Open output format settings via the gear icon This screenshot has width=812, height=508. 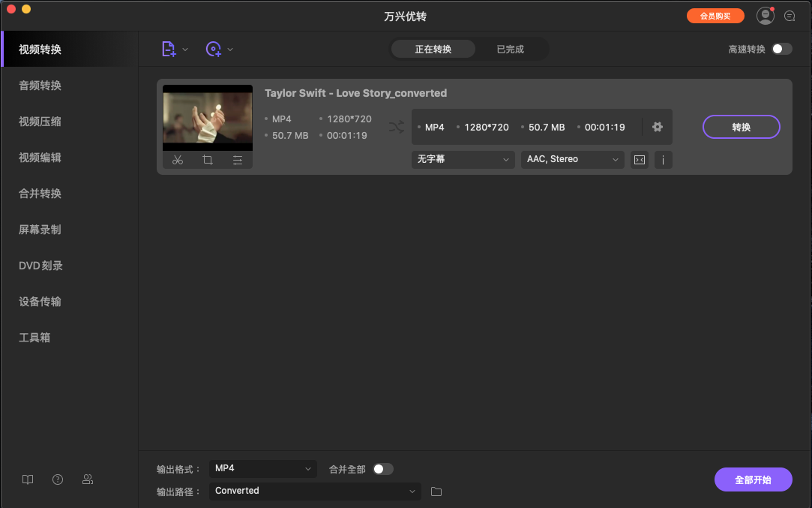click(657, 127)
